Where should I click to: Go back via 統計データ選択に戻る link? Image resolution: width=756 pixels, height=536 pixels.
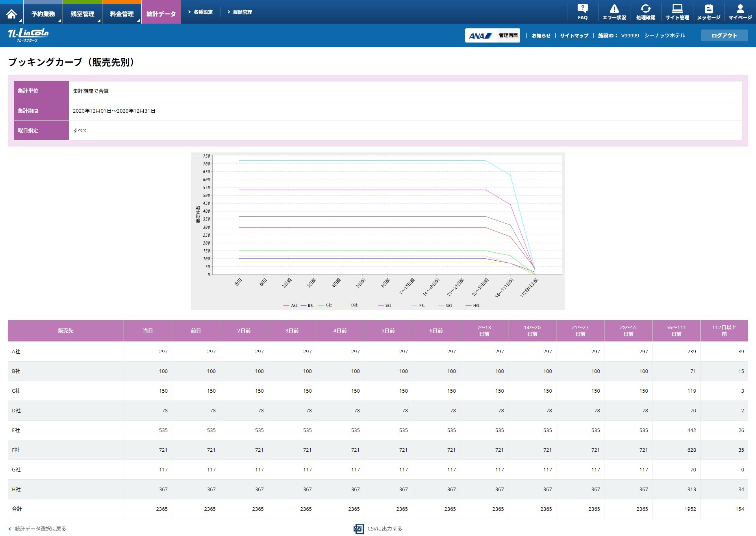coord(40,529)
